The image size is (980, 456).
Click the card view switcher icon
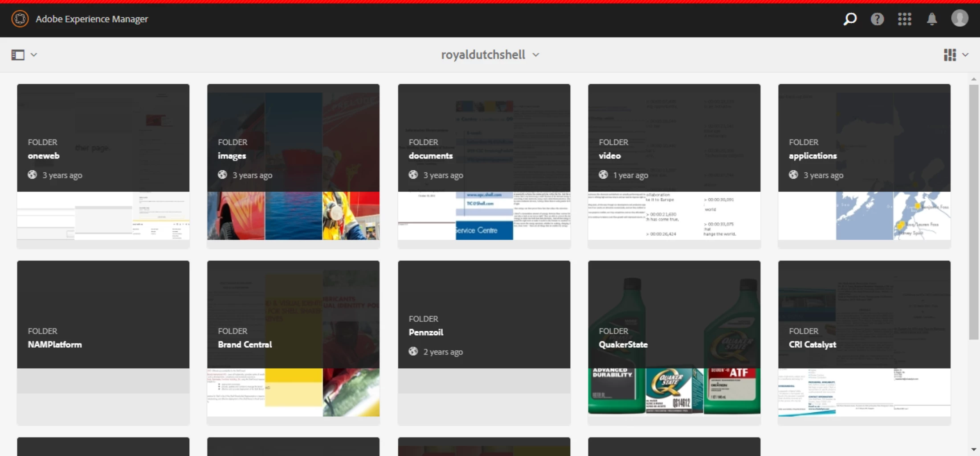point(949,55)
